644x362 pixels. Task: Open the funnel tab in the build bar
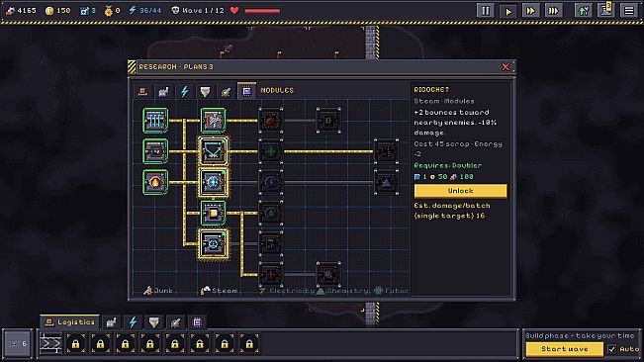(154, 322)
